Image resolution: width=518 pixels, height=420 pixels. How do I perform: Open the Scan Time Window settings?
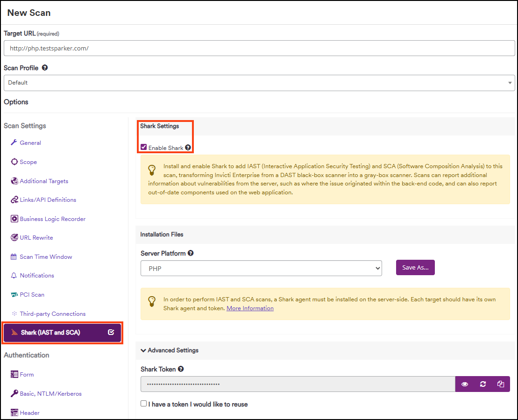tap(46, 257)
